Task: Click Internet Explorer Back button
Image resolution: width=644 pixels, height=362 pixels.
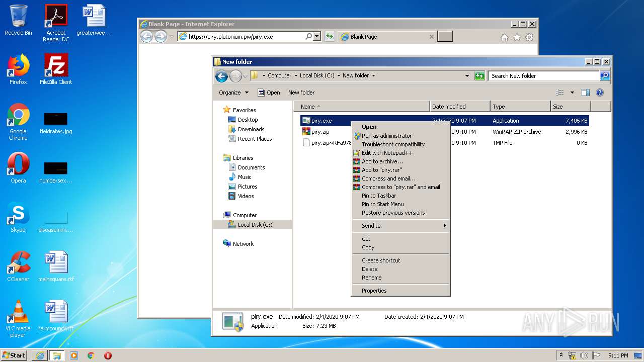Action: pos(146,36)
